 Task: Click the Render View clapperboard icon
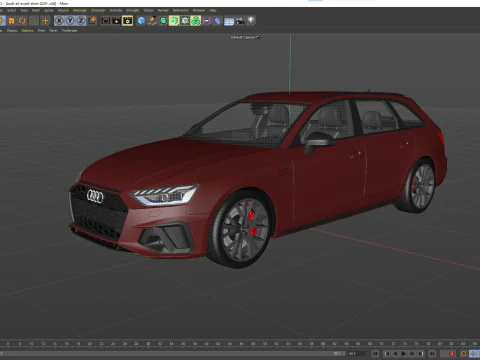point(106,21)
